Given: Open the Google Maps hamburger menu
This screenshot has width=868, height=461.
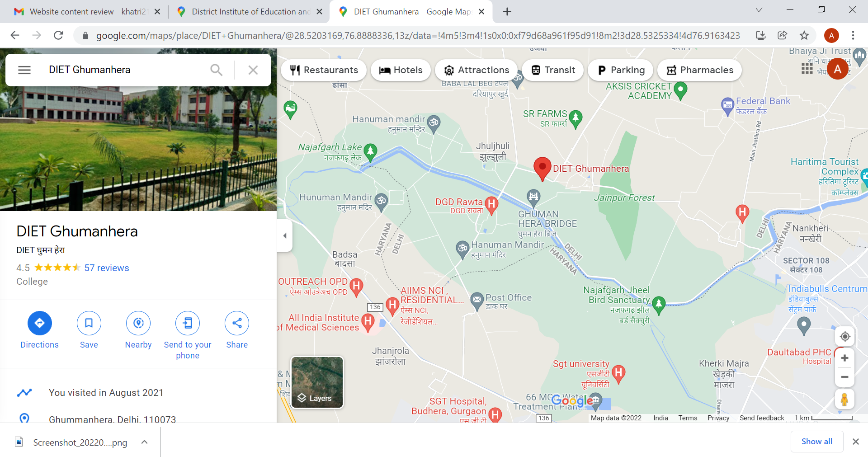Looking at the screenshot, I should [x=24, y=70].
